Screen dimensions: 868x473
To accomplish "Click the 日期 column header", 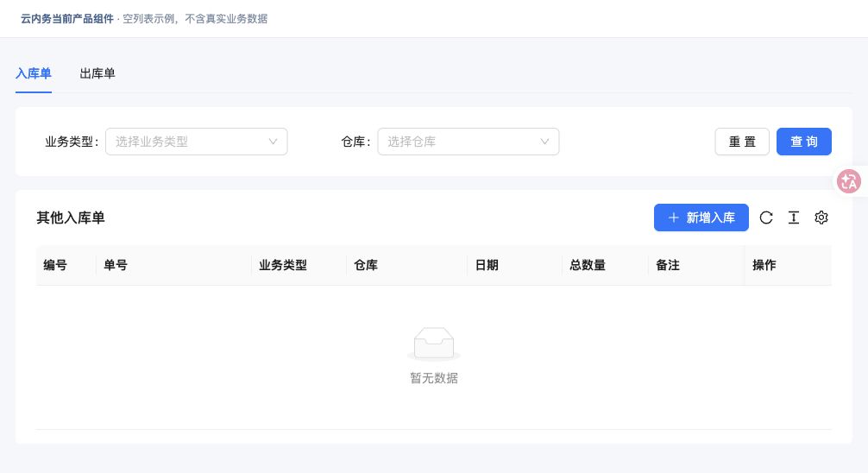I will 515,265.
